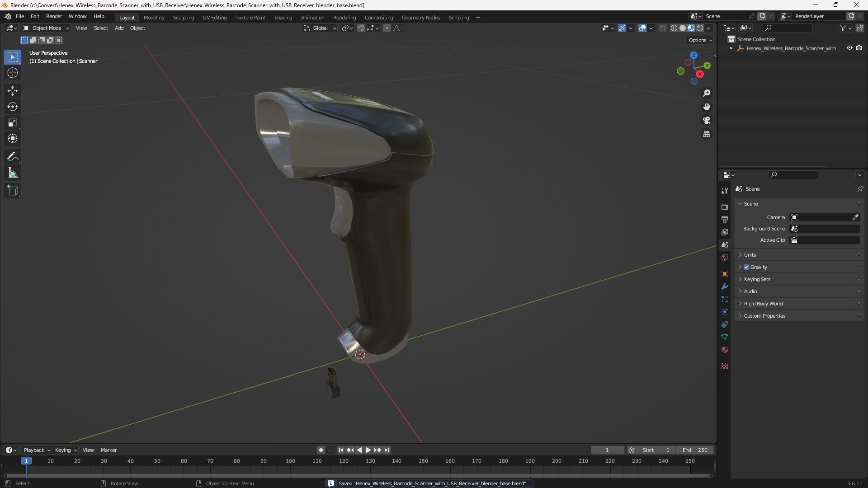
Task: Click the Marker timeline menu
Action: coord(108,450)
